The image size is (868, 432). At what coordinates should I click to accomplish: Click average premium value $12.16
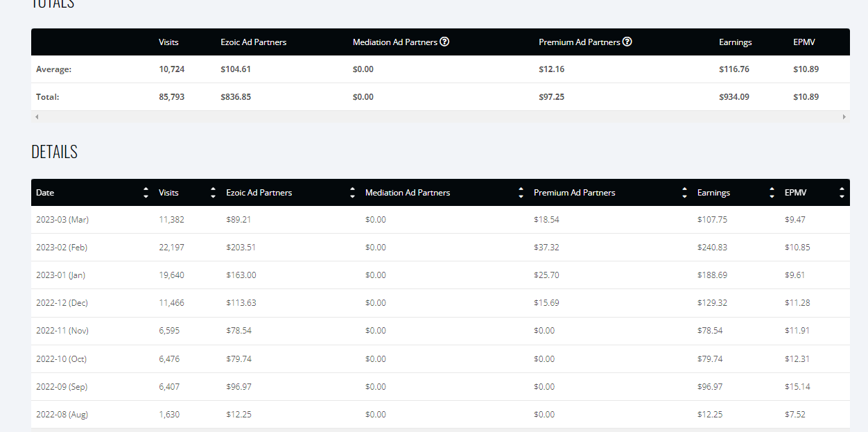click(x=552, y=69)
